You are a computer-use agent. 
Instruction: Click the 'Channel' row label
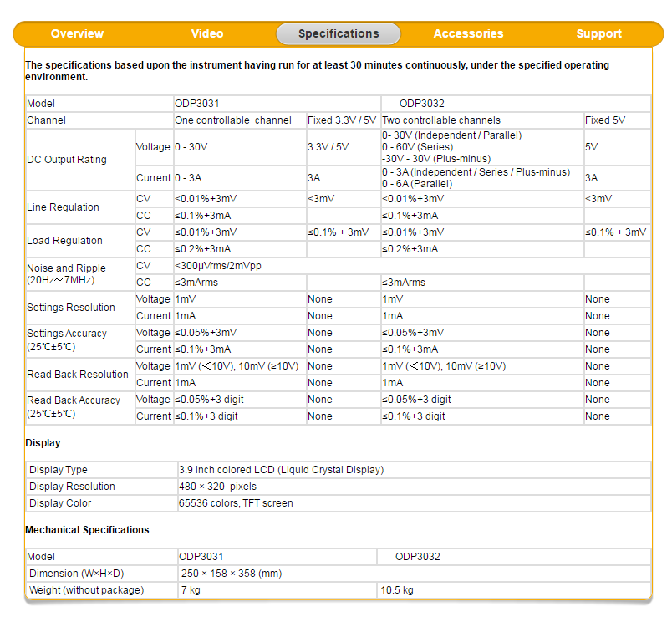[x=46, y=120]
